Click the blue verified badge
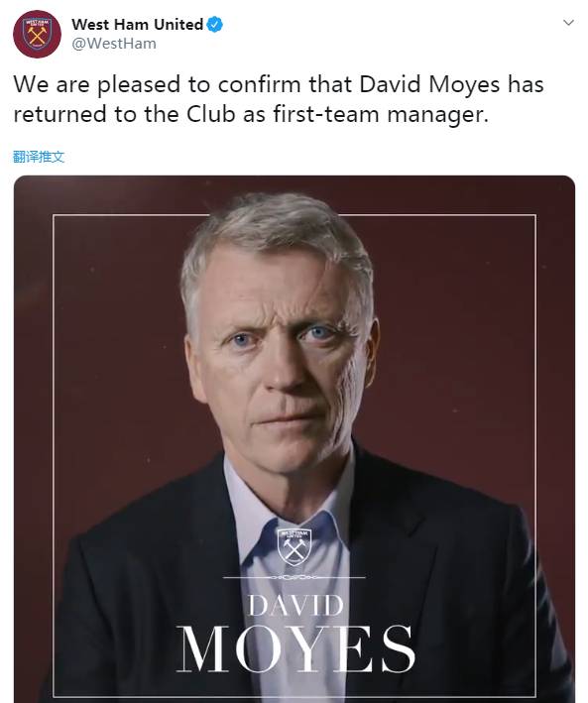 tap(215, 24)
